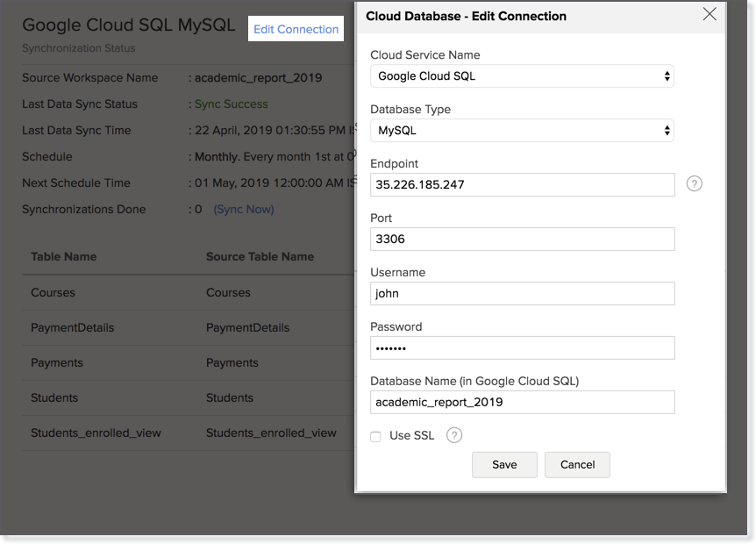Open the Cloud Service Name dropdown
This screenshot has height=544, width=756.
[x=522, y=76]
